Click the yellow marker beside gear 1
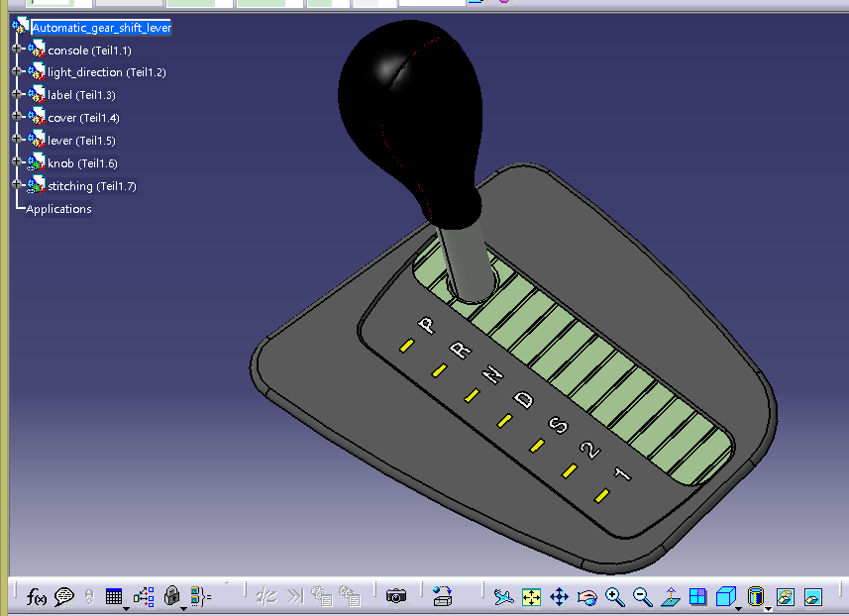Screen dimensions: 849x616 click(602, 495)
